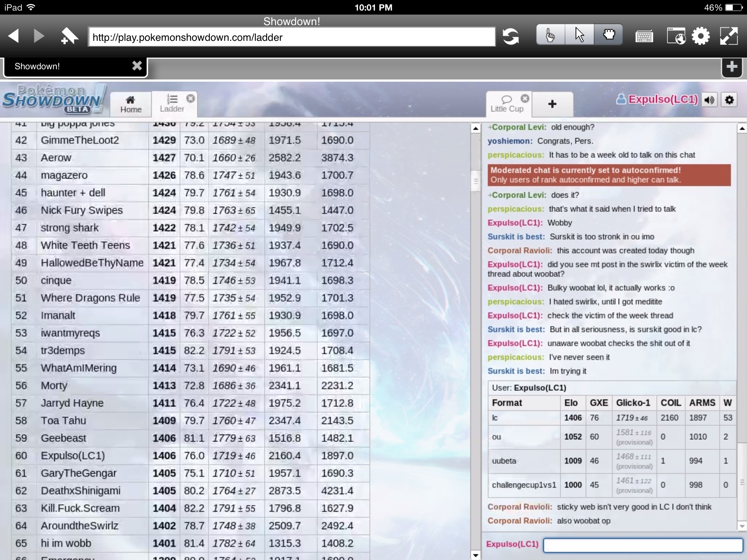The width and height of the screenshot is (747, 560).
Task: Go back with the browser back arrow
Action: tap(13, 36)
